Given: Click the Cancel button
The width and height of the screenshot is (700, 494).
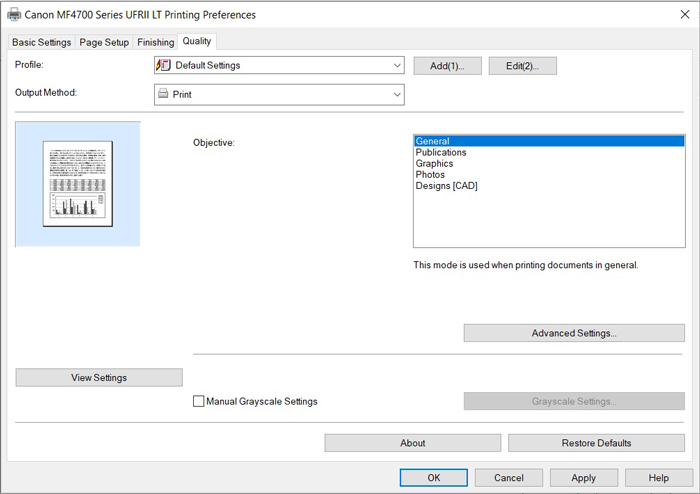Looking at the screenshot, I should [509, 478].
